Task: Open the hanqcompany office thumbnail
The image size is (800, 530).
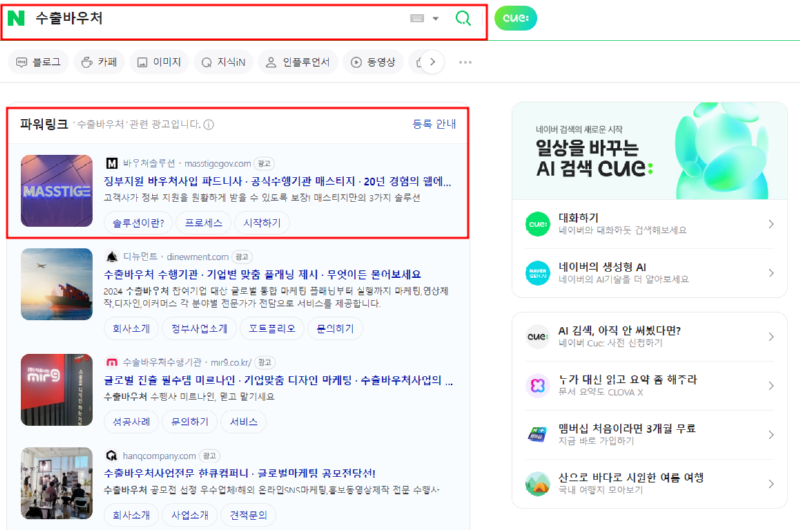Action: [x=57, y=483]
